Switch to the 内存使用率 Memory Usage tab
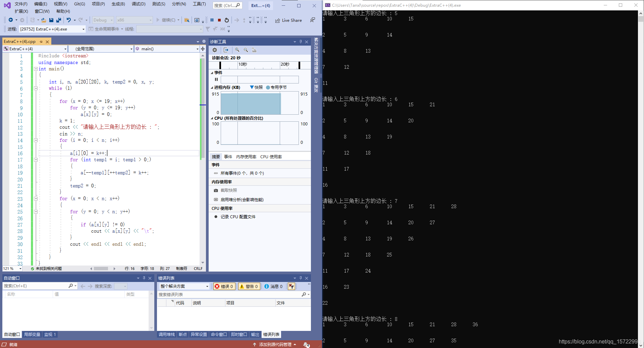 (246, 157)
